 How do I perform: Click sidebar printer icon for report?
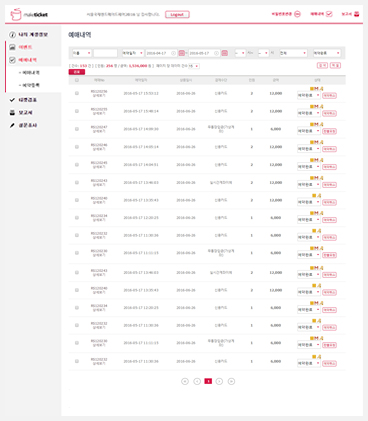12,113
